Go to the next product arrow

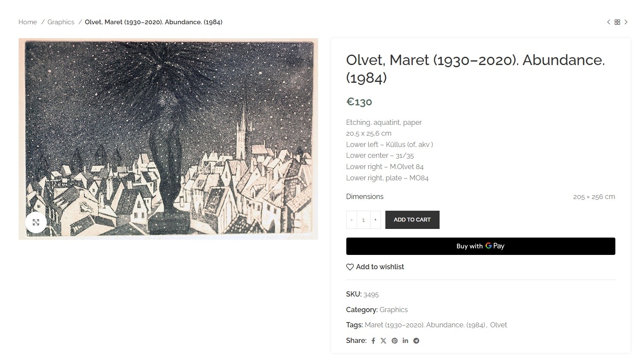click(x=626, y=22)
